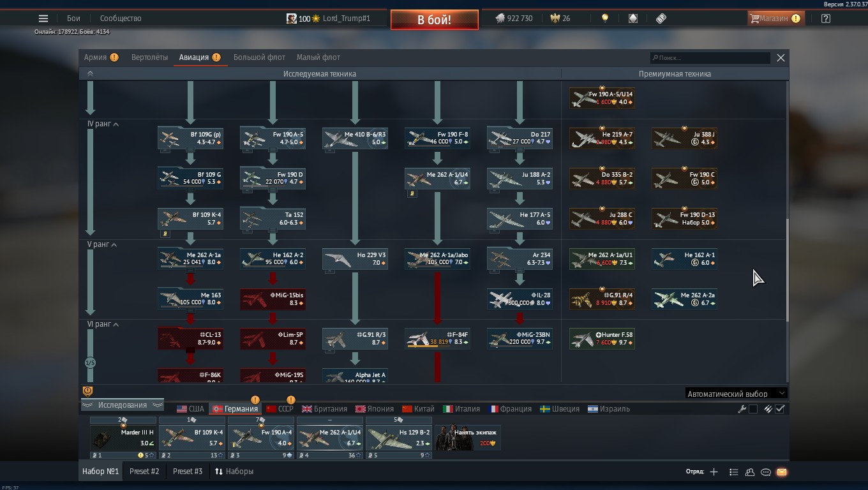Switch to Preset #3
This screenshot has width=868, height=490.
188,471
